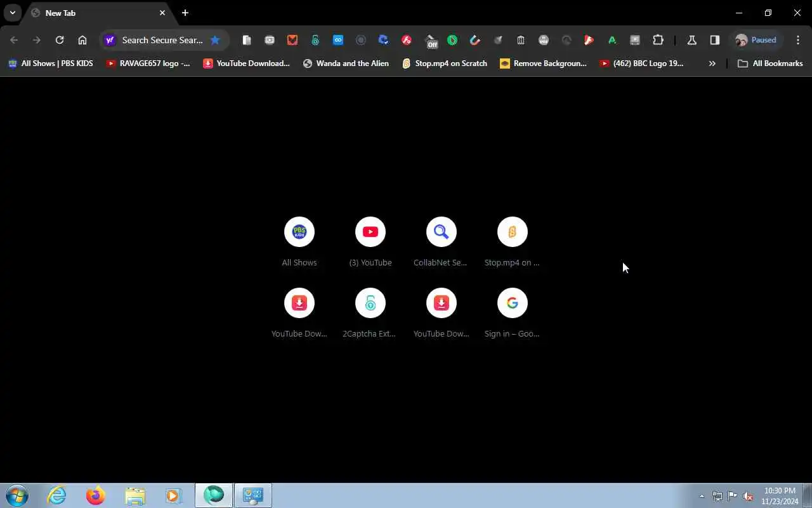Open the All Bookmarks folder
The height and width of the screenshot is (508, 812).
click(770, 63)
